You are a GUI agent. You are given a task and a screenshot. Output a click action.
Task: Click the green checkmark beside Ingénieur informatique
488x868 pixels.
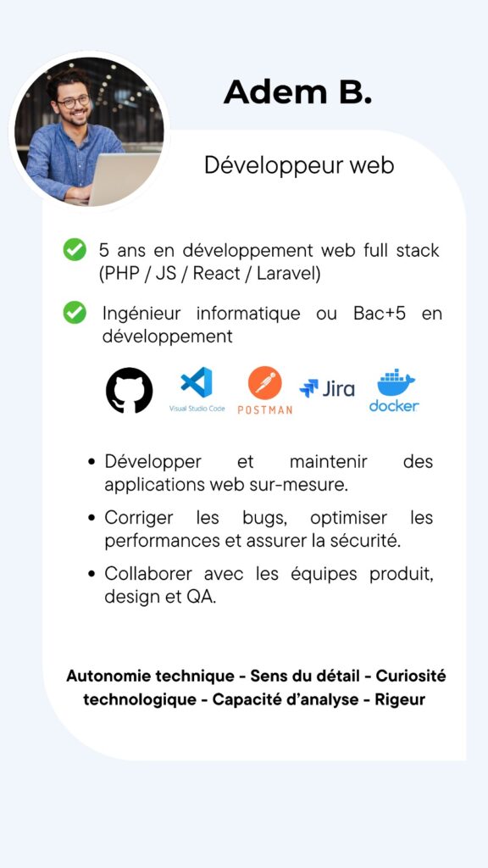point(75,313)
